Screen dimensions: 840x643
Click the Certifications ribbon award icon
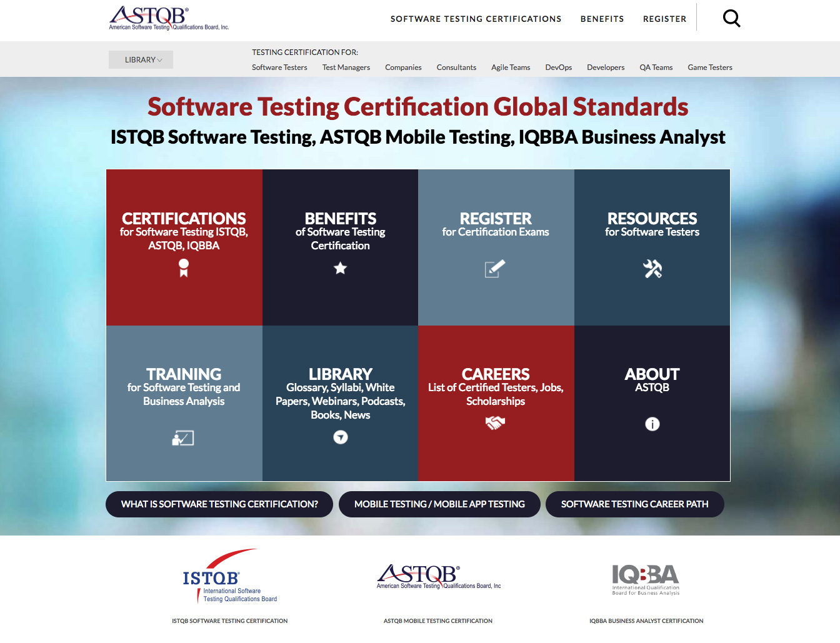[x=184, y=268]
